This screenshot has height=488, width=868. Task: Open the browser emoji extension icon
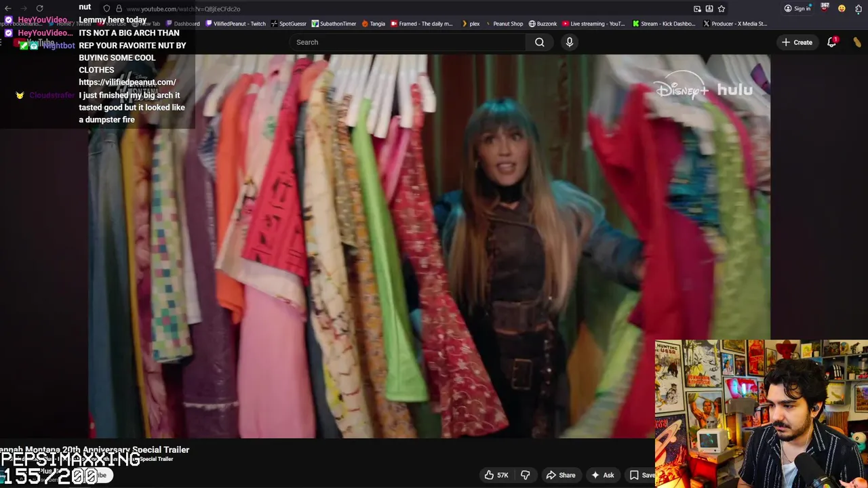pos(842,9)
